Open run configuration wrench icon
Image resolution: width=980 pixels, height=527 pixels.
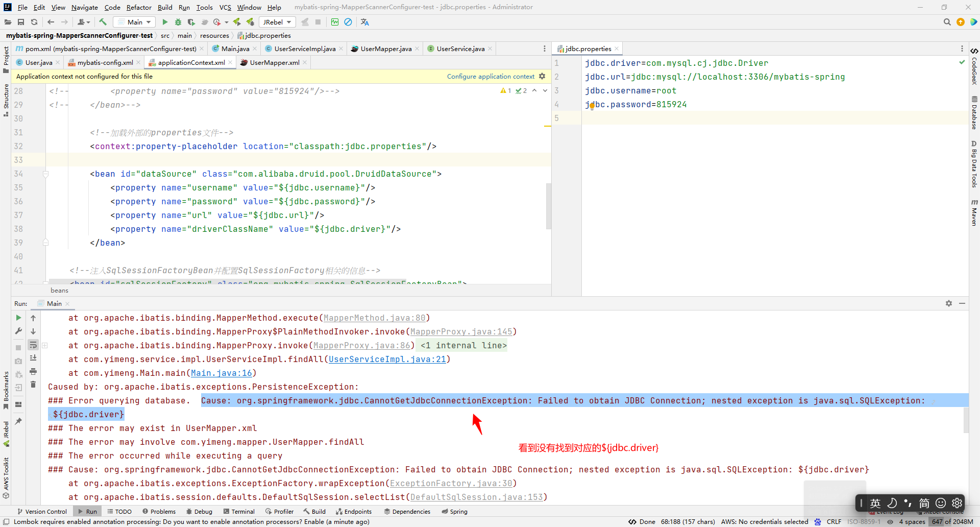(x=18, y=331)
